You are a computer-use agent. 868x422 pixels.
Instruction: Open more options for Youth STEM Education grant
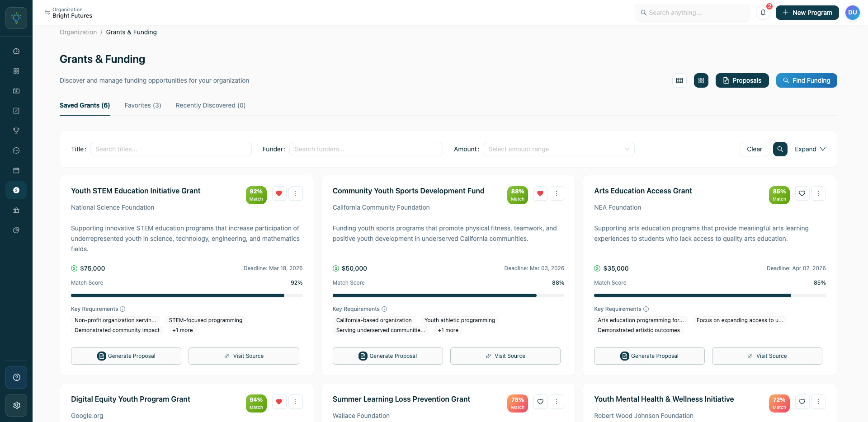[296, 193]
